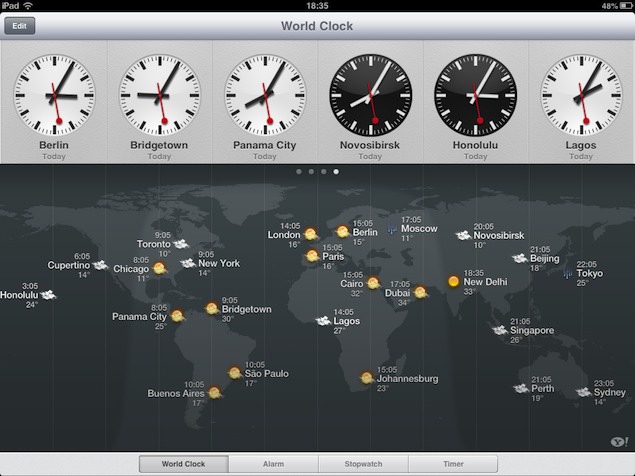Tap the New Delhi label on map
Image resolution: width=635 pixels, height=476 pixels.
(485, 282)
